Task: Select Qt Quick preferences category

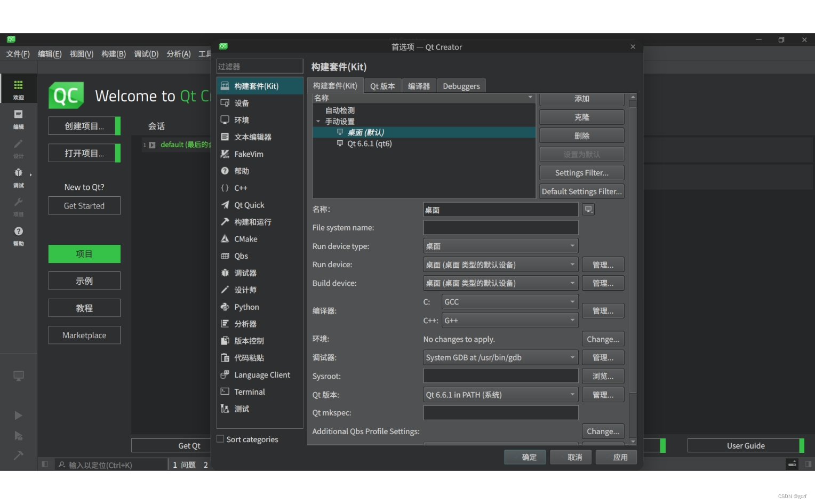Action: (260, 205)
